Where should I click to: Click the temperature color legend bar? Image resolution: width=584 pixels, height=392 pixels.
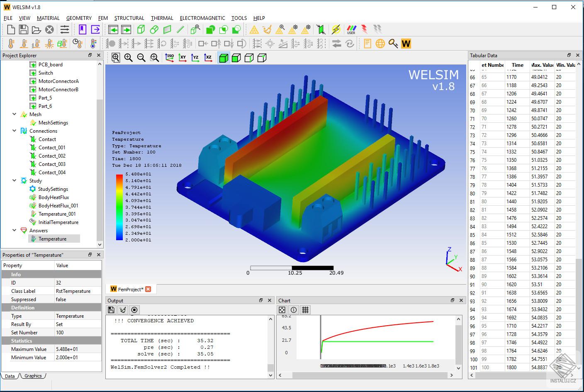pyautogui.click(x=119, y=207)
